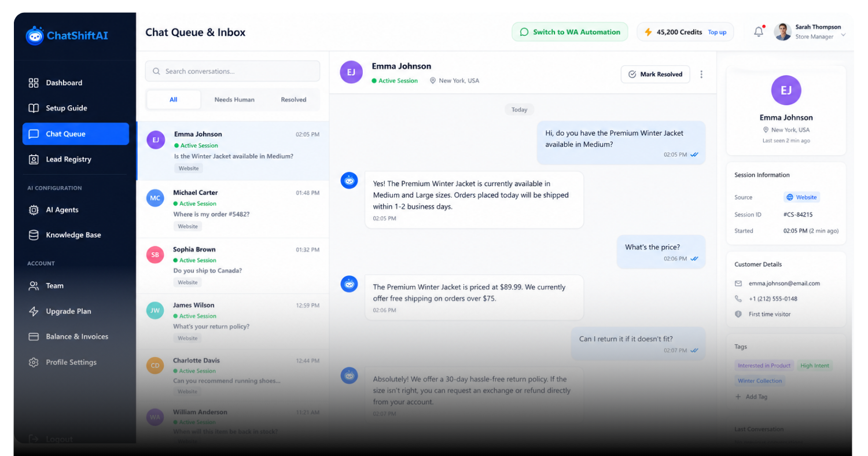The image size is (868, 456).
Task: Open the Knowledge Base section
Action: pyautogui.click(x=76, y=235)
